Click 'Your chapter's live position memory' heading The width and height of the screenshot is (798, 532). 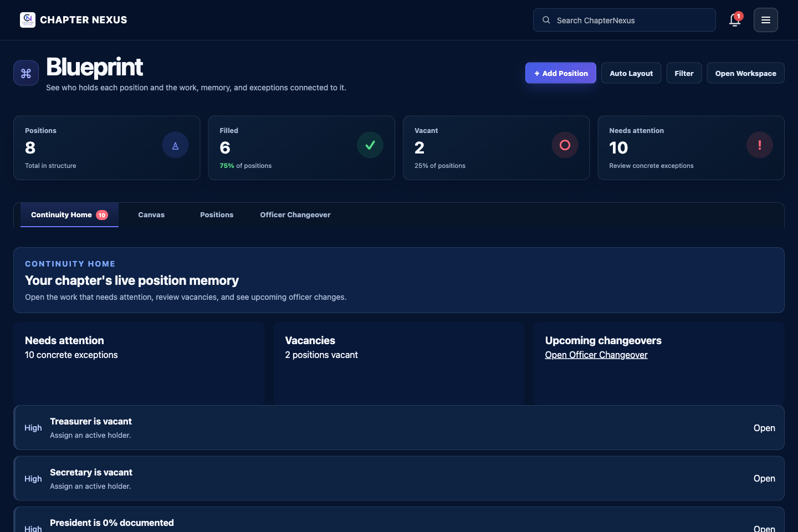click(x=132, y=280)
